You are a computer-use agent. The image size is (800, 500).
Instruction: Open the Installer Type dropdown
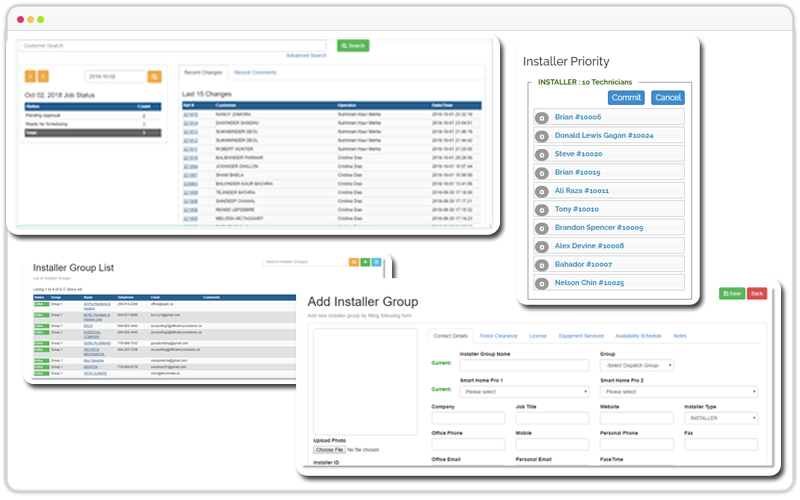point(721,418)
